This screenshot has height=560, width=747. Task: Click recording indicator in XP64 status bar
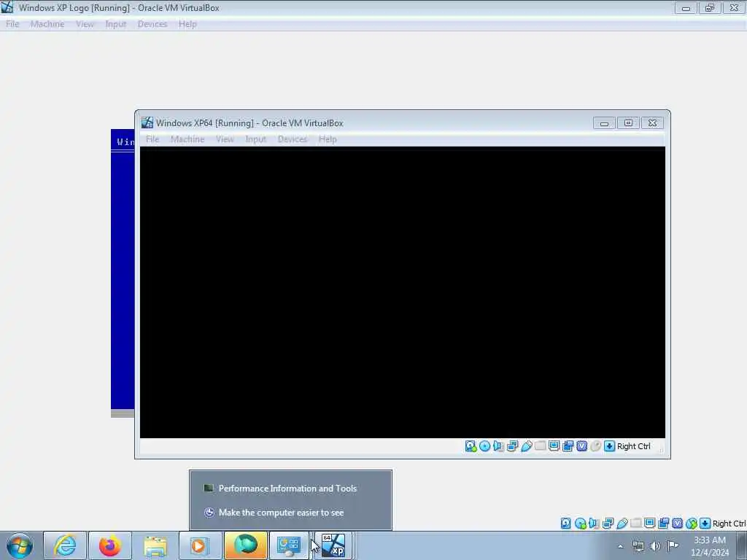coord(568,446)
